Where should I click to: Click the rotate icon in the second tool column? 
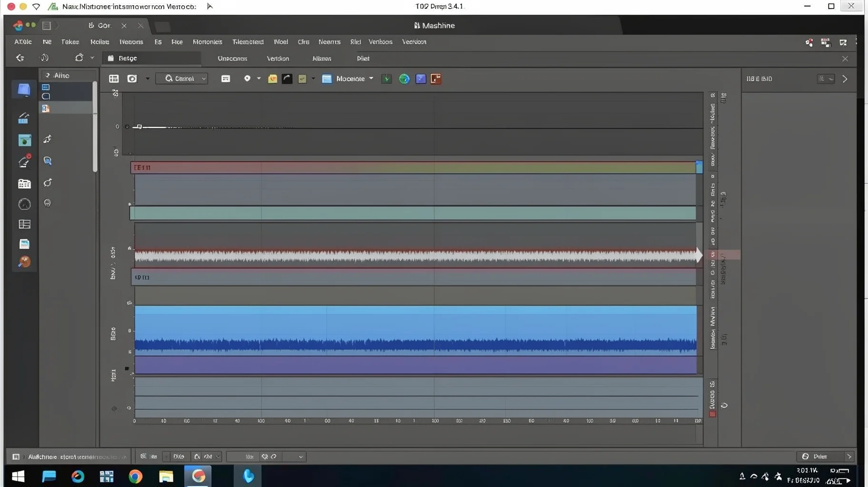click(x=48, y=183)
